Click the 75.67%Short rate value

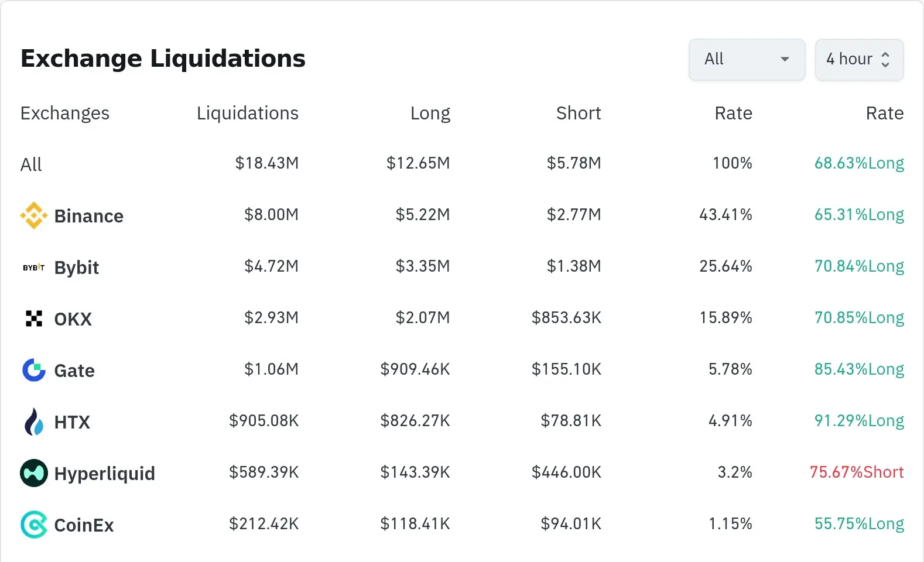click(x=856, y=472)
